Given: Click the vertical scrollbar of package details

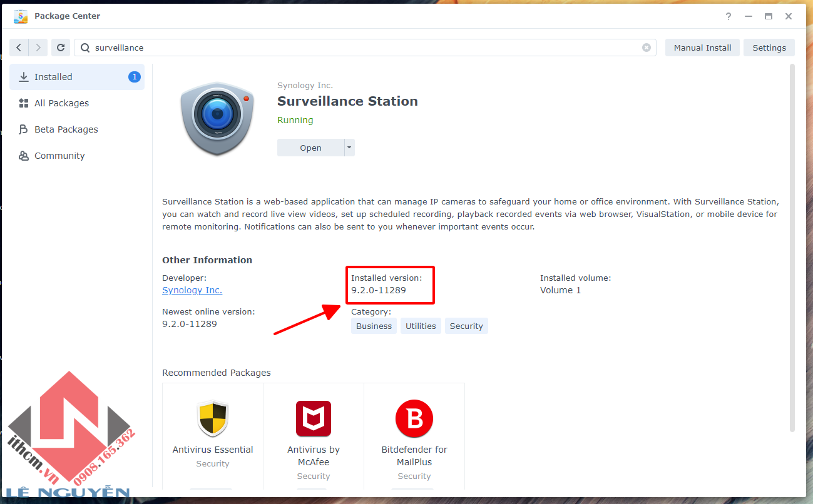Looking at the screenshot, I should pyautogui.click(x=792, y=247).
